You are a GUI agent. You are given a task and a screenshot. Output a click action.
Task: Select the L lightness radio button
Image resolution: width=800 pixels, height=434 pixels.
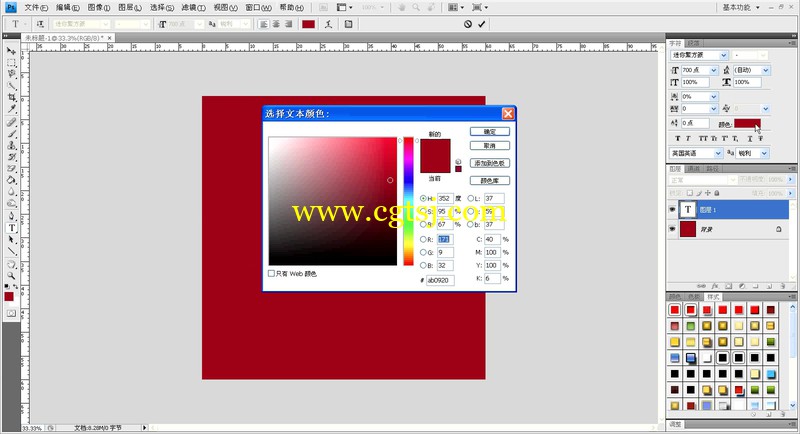(x=470, y=198)
